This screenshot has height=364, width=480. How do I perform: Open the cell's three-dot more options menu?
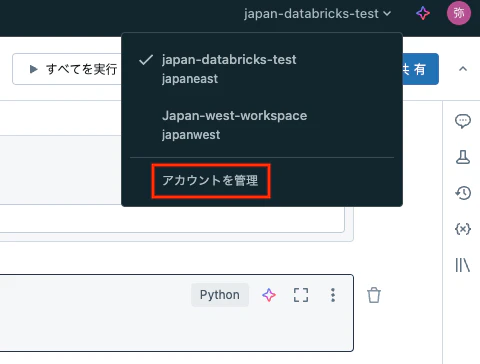pos(333,295)
